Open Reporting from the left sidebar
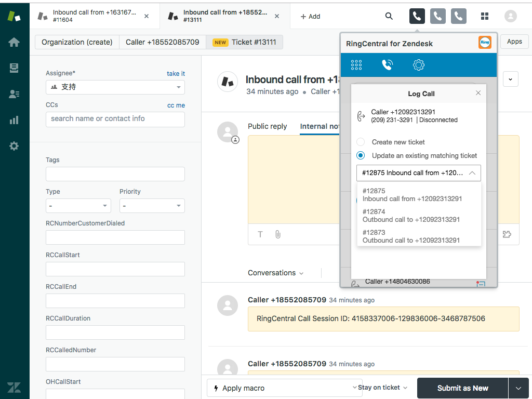Viewport: 532px width, 399px height. click(x=14, y=120)
